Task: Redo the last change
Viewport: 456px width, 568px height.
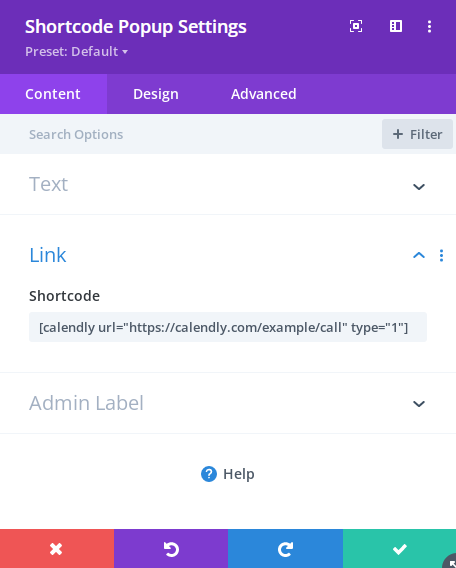Action: click(x=285, y=548)
